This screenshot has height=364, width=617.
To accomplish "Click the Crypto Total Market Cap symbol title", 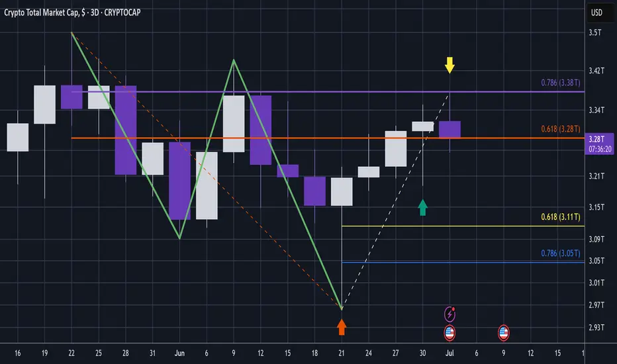I will coord(72,13).
